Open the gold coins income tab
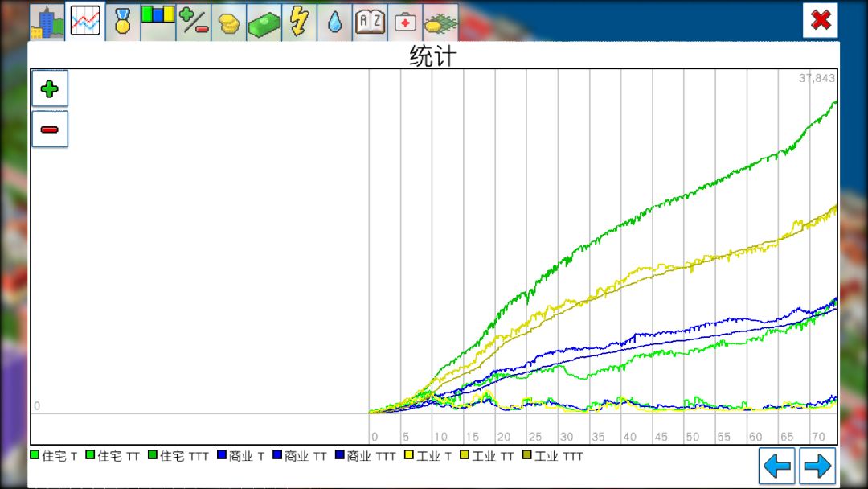Image resolution: width=868 pixels, height=489 pixels. pos(228,23)
